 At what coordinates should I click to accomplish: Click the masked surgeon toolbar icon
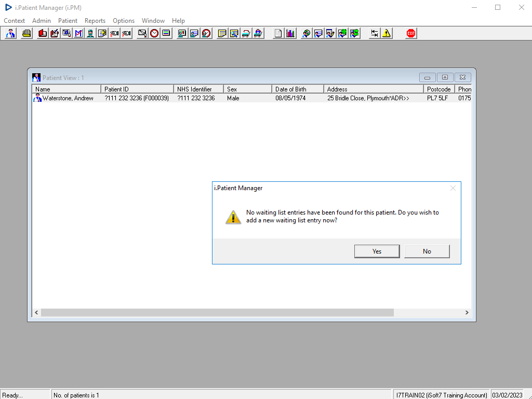pos(90,33)
